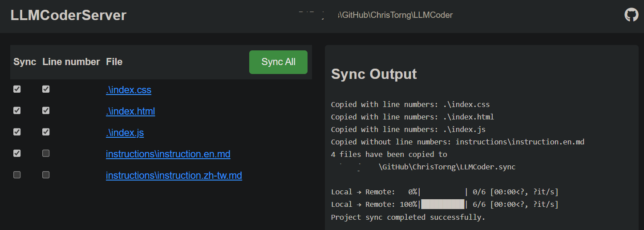The width and height of the screenshot is (644, 230).
Task: Click '4 files have been copied to' line
Action: coord(389,155)
